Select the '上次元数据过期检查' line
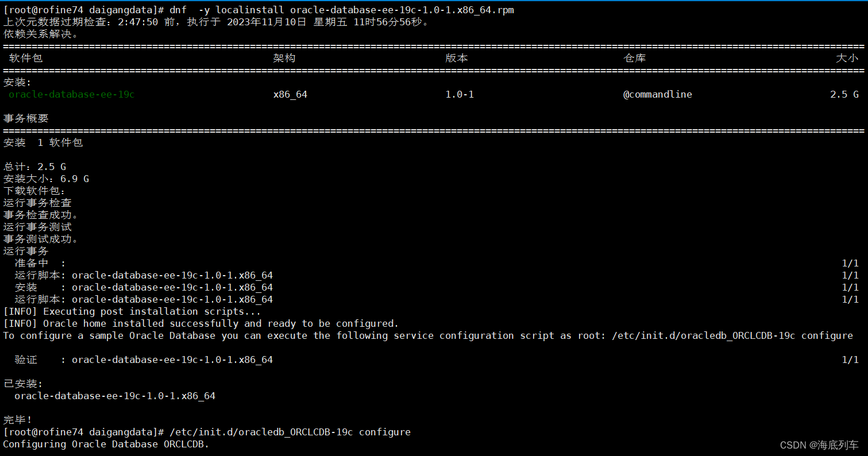 (x=216, y=22)
